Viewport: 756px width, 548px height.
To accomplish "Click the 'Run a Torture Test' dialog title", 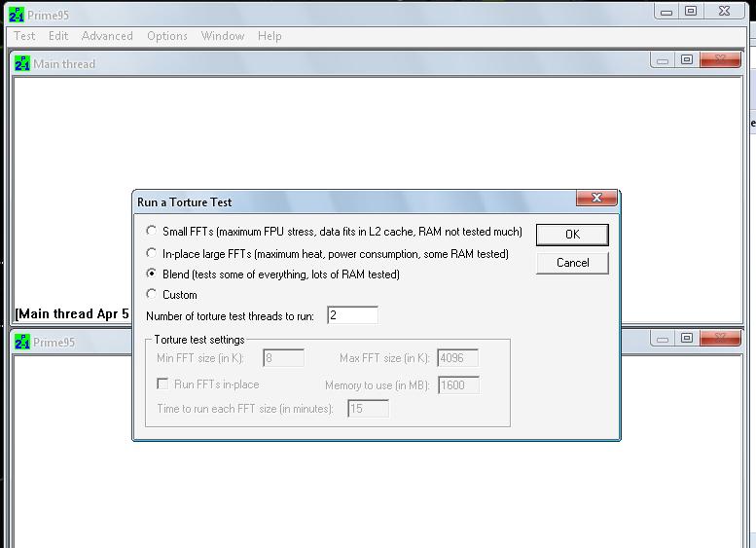I will (x=184, y=202).
